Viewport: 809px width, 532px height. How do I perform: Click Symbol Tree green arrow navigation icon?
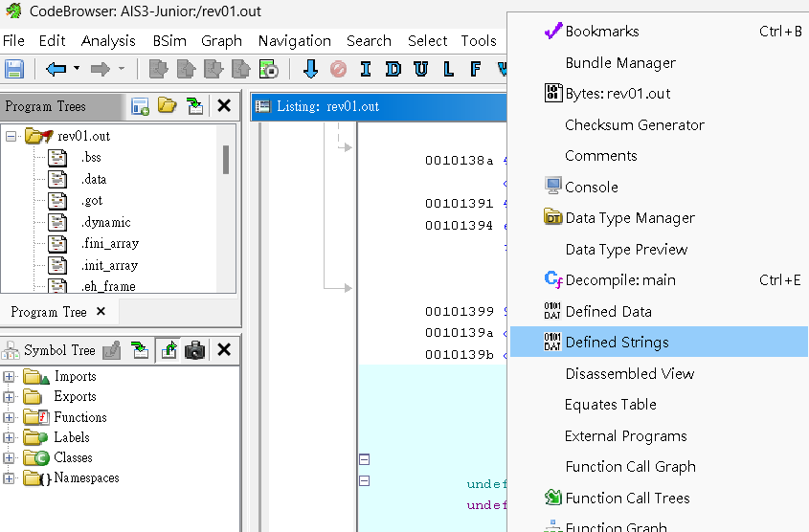140,350
